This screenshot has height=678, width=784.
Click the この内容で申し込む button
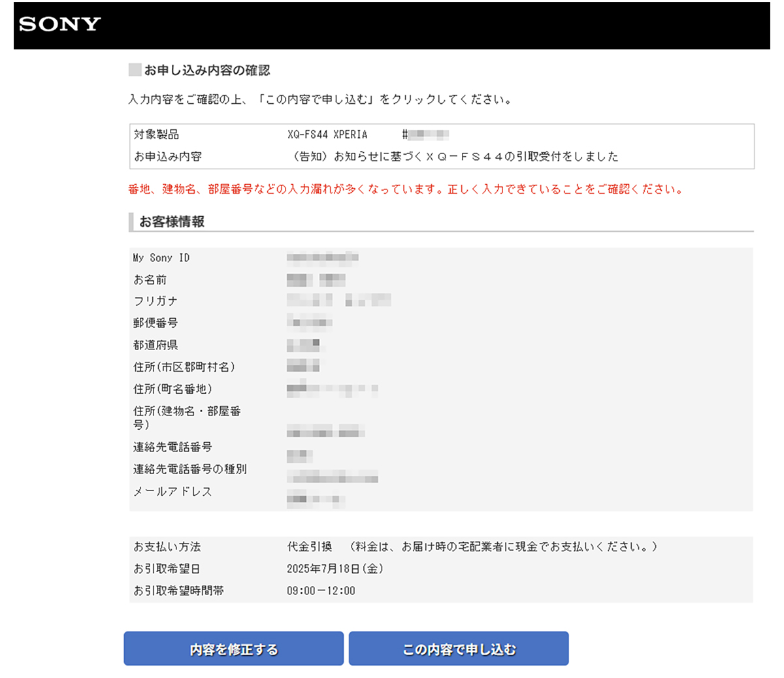pos(459,649)
